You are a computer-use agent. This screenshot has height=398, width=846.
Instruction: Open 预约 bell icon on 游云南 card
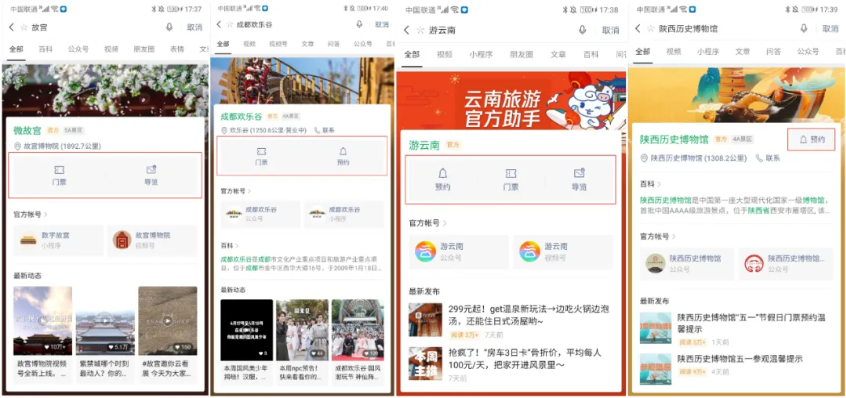pyautogui.click(x=442, y=173)
